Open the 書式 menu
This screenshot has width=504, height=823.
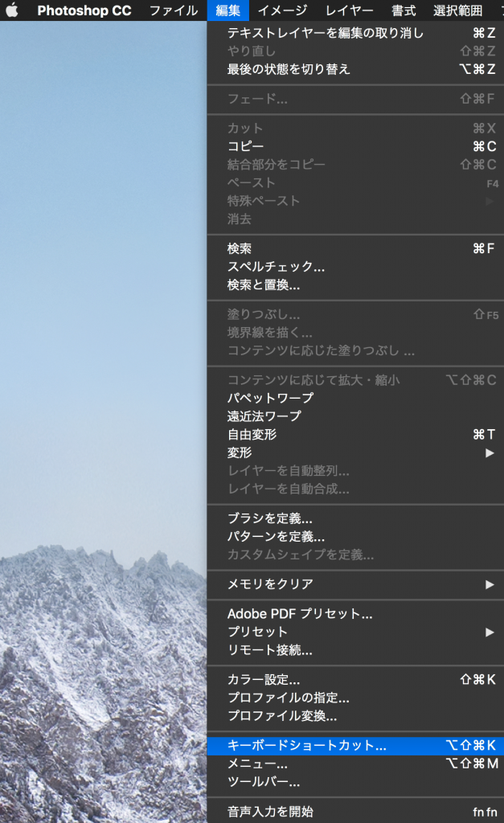[x=404, y=10]
